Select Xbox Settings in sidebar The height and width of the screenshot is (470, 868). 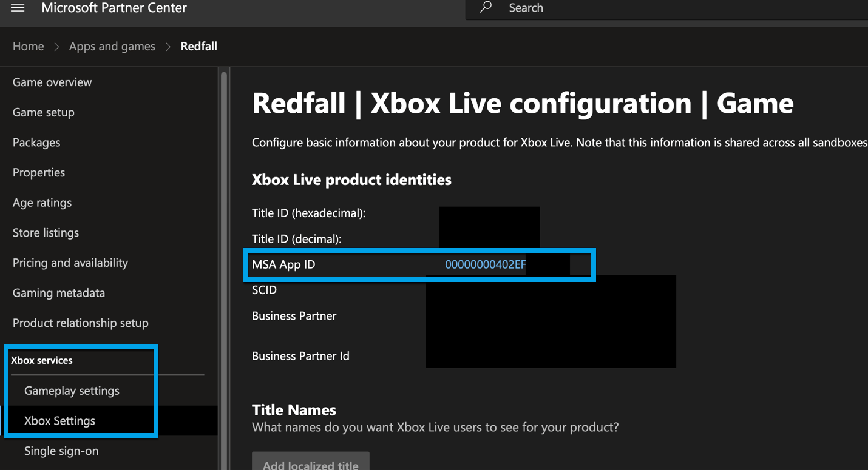[59, 421]
